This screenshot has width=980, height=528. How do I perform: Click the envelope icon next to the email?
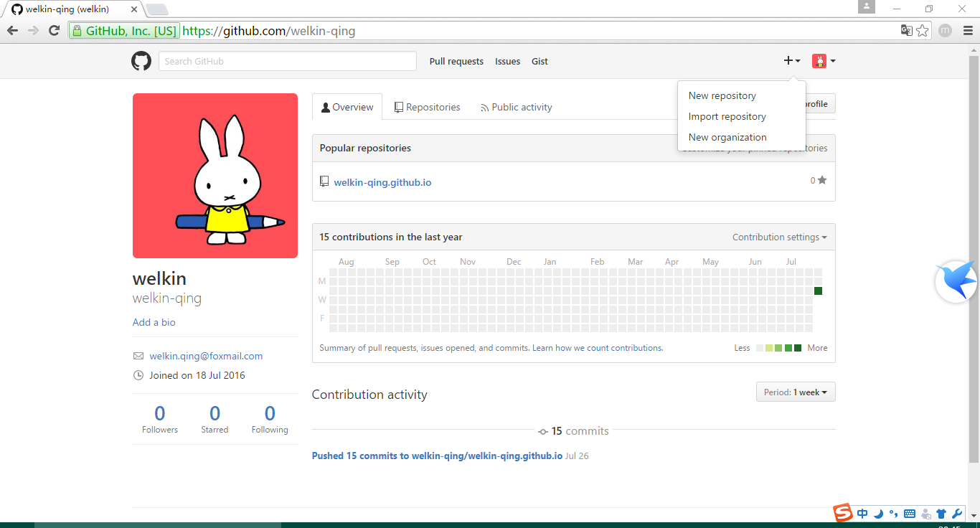(137, 355)
